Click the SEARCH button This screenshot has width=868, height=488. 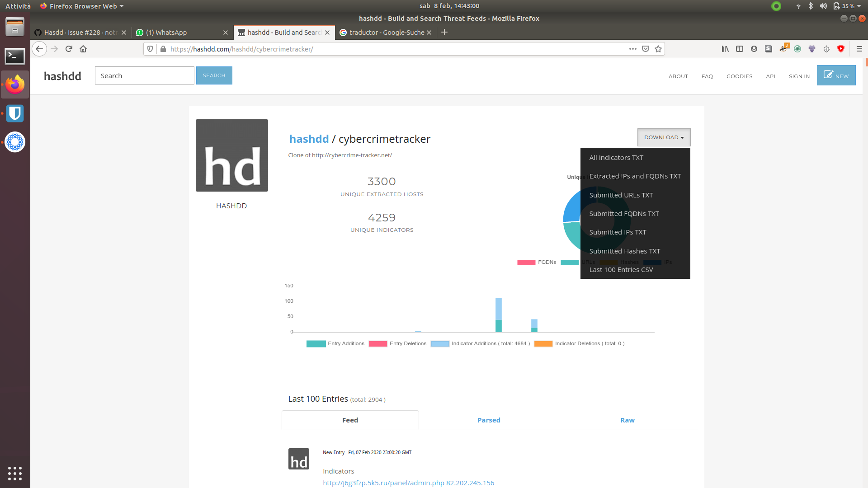pos(214,75)
